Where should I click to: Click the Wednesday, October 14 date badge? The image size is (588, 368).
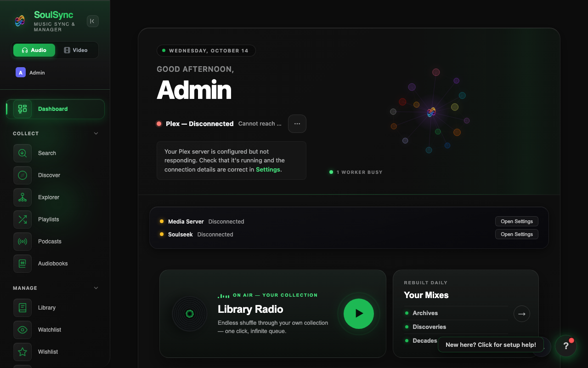pos(206,51)
